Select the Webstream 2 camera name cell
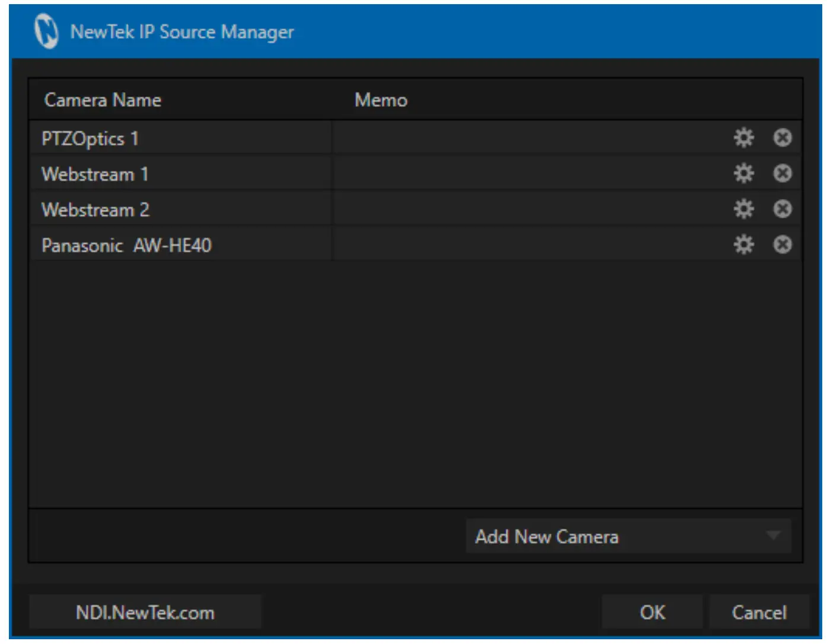 coord(178,209)
